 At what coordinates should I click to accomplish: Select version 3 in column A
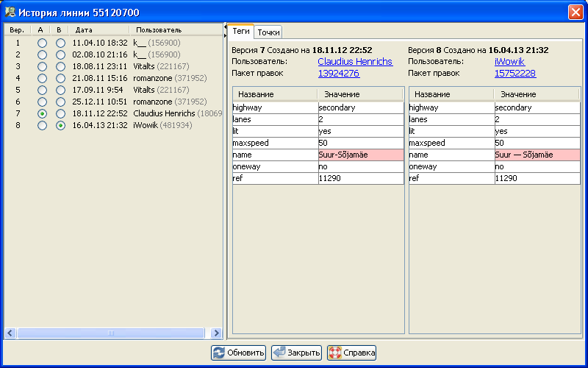click(43, 67)
